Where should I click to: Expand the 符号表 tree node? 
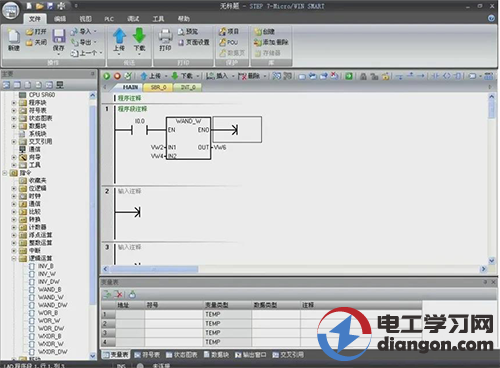14,110
